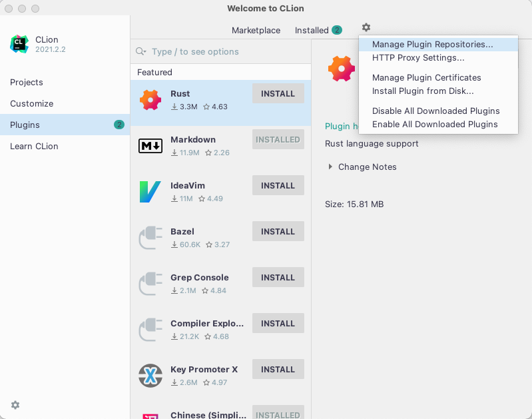Screen dimensions: 532x419
Task: Click CLion version 2021.2.2 text
Action: [50, 49]
